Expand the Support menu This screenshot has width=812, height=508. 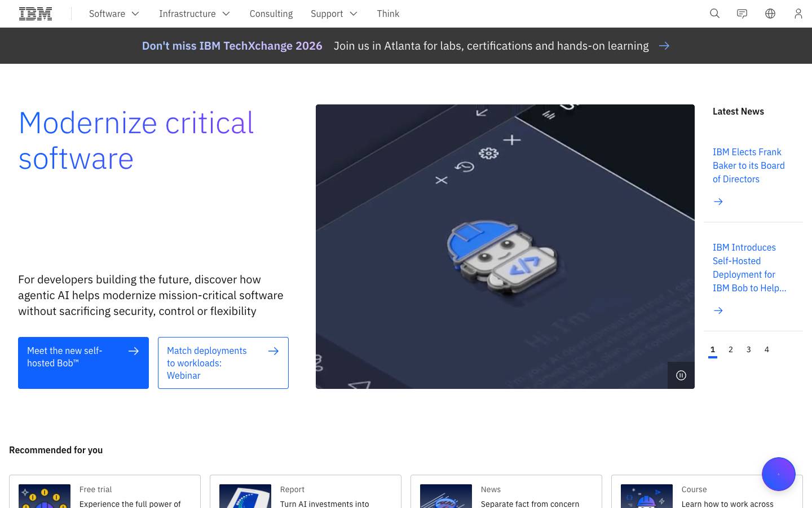(334, 14)
